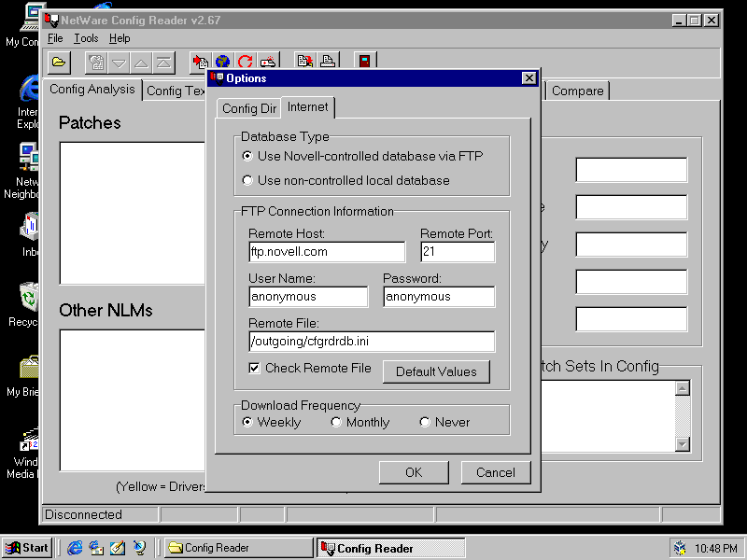Viewport: 747px width, 560px height.
Task: Click the User Name input field
Action: (x=308, y=296)
